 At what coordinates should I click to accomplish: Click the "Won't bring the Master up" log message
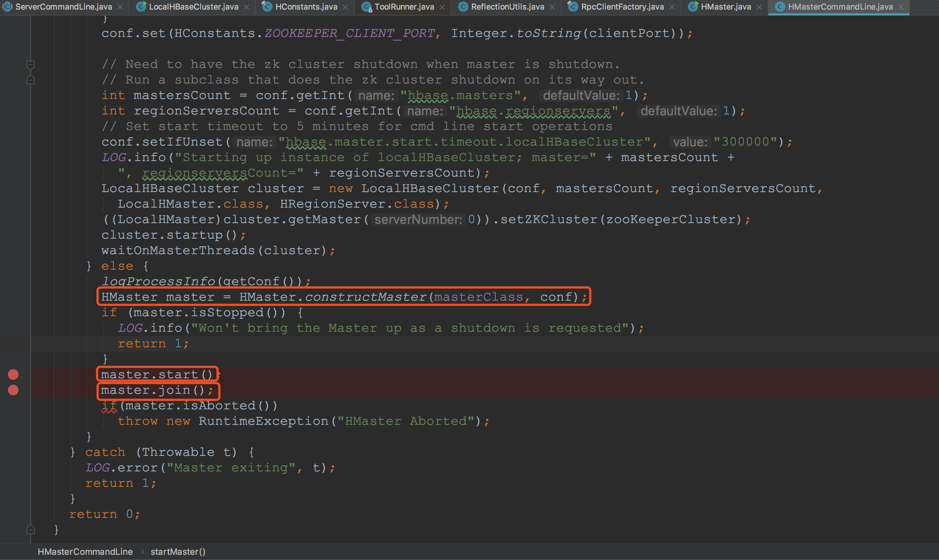(x=410, y=328)
